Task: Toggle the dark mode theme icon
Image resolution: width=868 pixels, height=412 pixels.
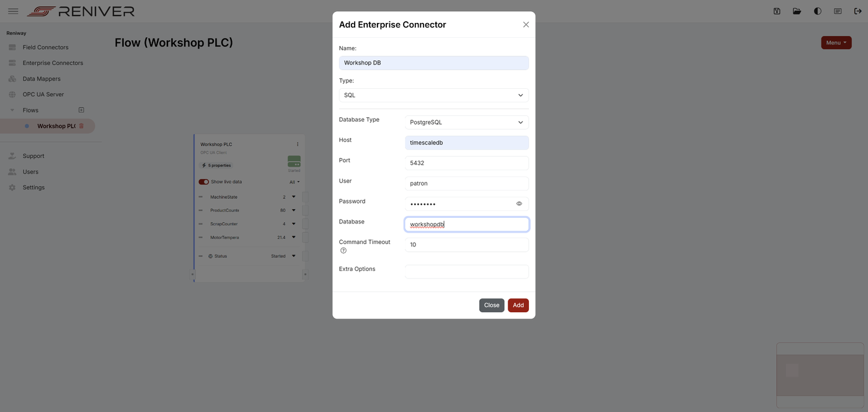Action: (817, 11)
